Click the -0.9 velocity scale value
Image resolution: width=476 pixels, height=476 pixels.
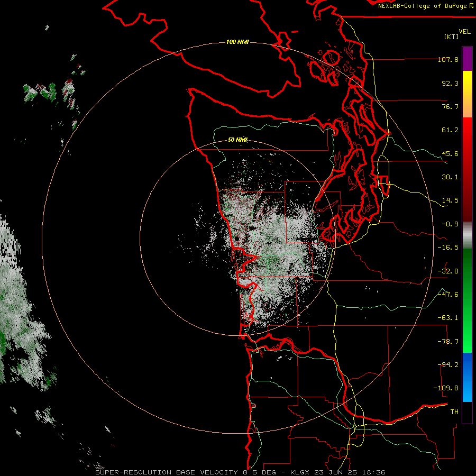tap(450, 224)
